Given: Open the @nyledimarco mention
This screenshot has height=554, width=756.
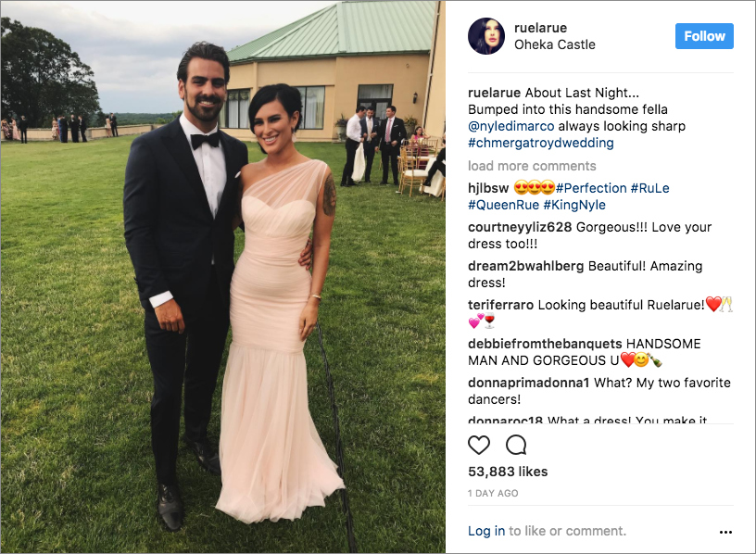Looking at the screenshot, I should (x=511, y=126).
